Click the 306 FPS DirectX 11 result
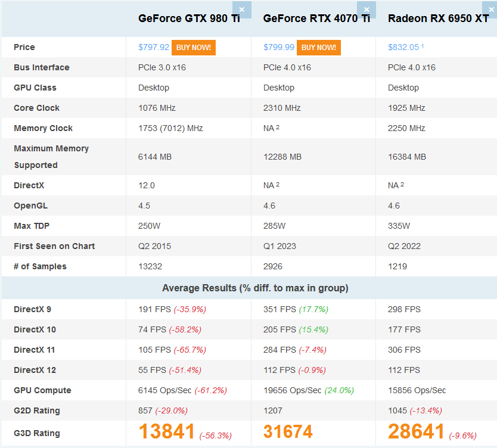The image size is (497, 448). pyautogui.click(x=405, y=350)
